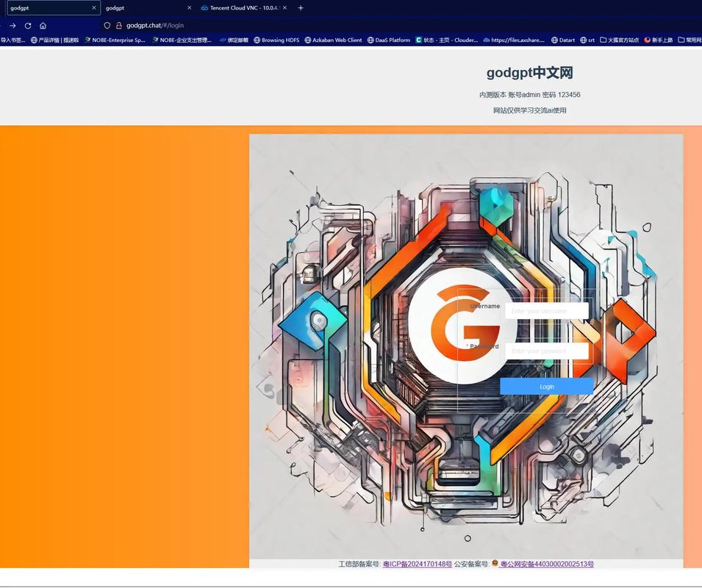Click the 公安备案号 label

[x=471, y=564]
